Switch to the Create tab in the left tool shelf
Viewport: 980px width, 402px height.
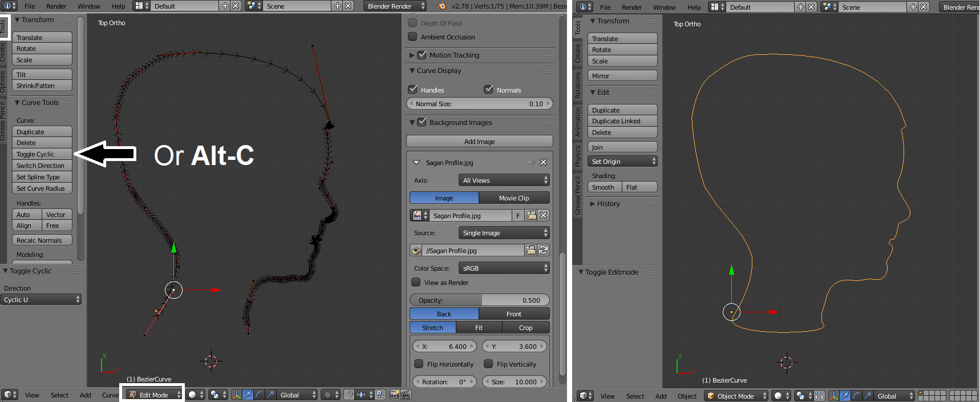pos(3,53)
